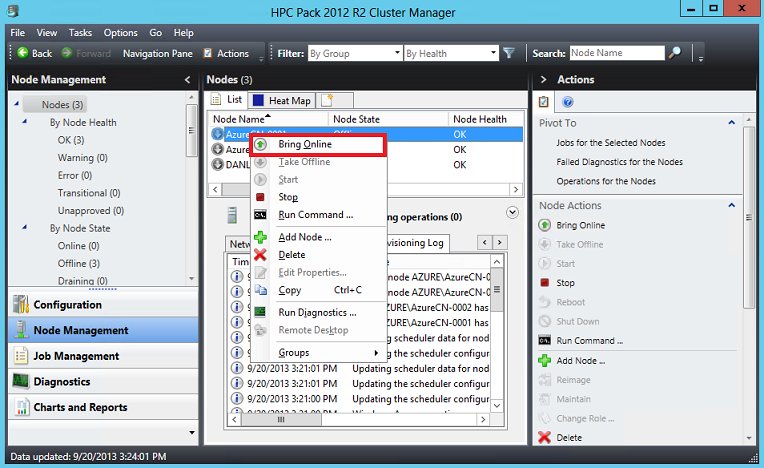The width and height of the screenshot is (764, 468).
Task: Click the Run Command console icon in Node Actions
Action: point(544,340)
